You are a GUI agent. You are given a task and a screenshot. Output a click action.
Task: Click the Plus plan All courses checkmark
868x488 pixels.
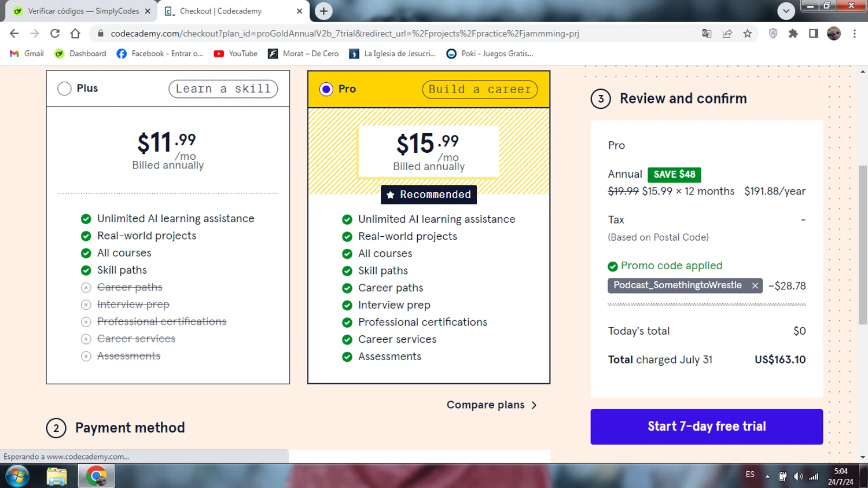pyautogui.click(x=86, y=253)
